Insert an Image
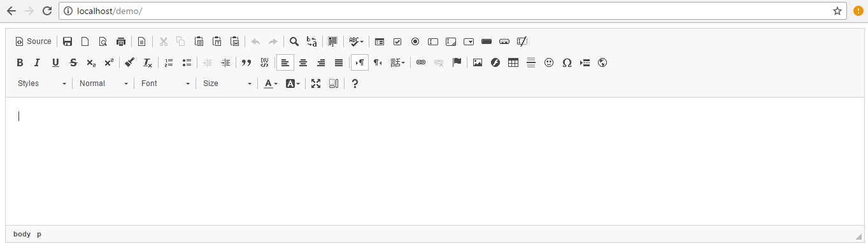868x246 pixels. [478, 62]
